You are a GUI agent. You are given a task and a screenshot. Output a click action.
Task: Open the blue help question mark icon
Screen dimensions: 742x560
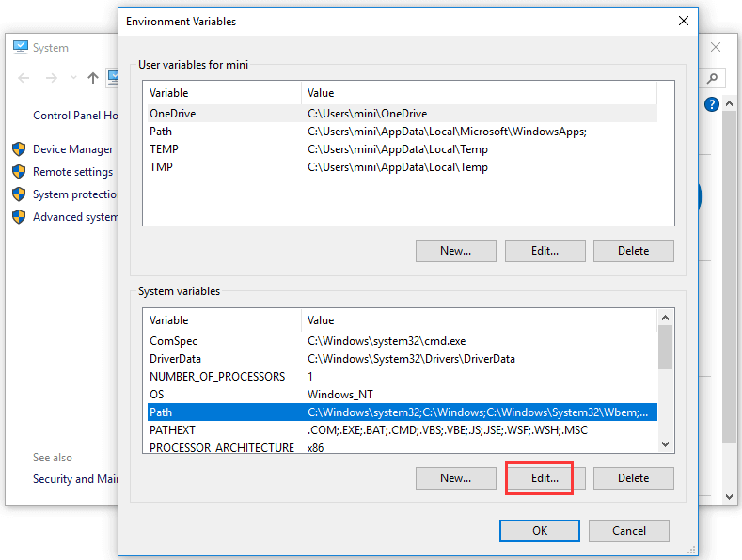tap(711, 104)
